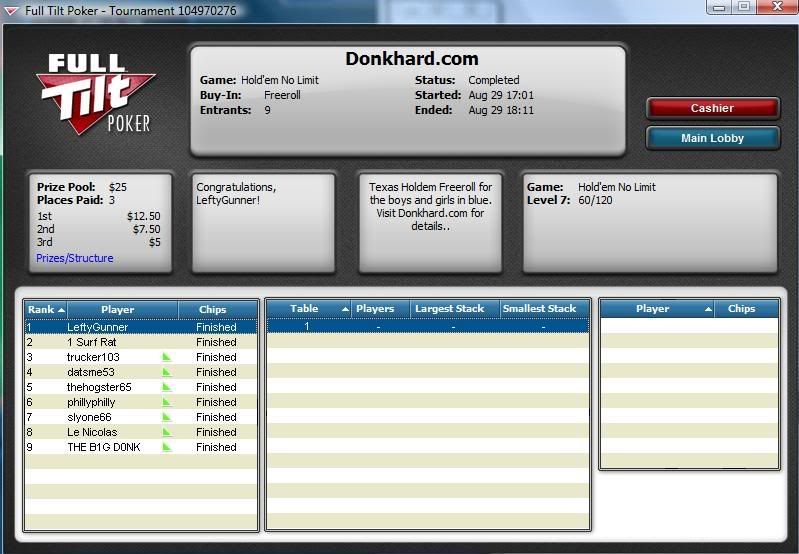Select thehogster65 in the standings

pyautogui.click(x=141, y=387)
